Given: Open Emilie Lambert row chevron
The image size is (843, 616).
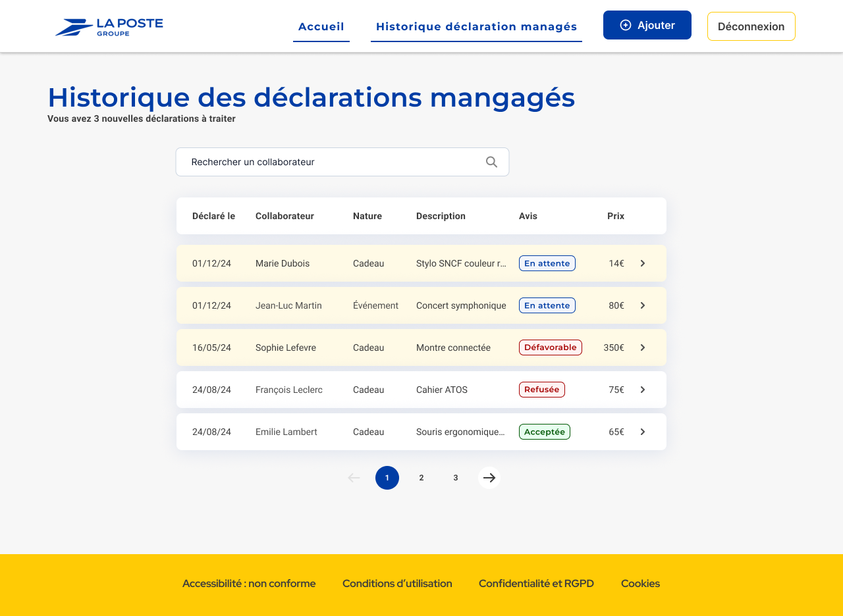Looking at the screenshot, I should [x=643, y=432].
